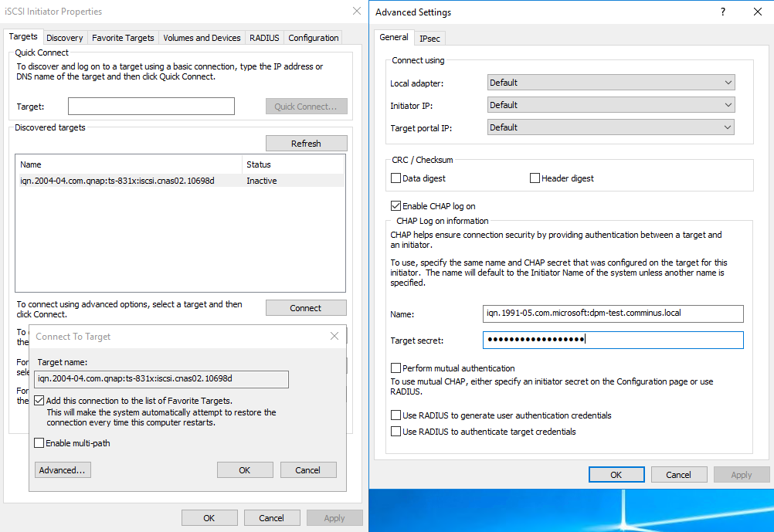Screen dimensions: 774x532
Task: Open the Local adapter dropdown
Action: (611, 83)
